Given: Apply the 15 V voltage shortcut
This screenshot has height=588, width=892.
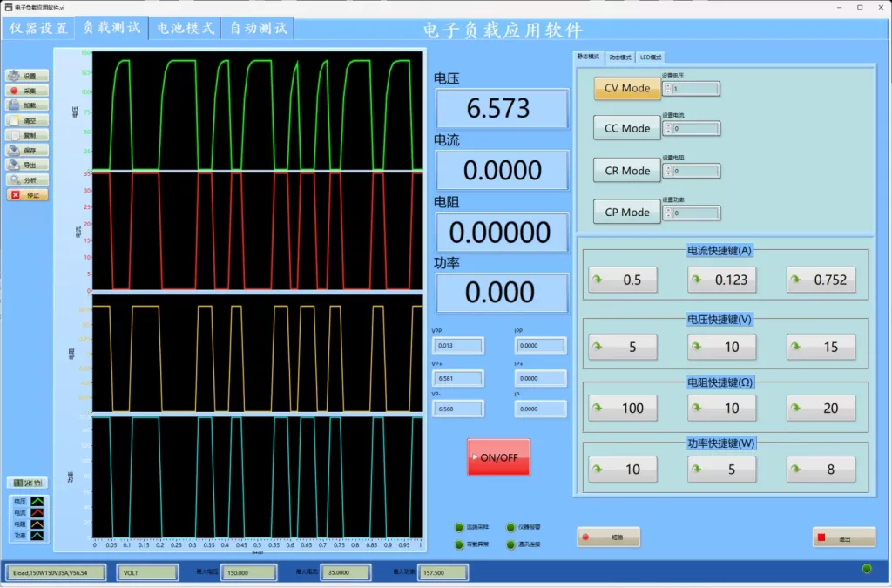Looking at the screenshot, I should 821,347.
